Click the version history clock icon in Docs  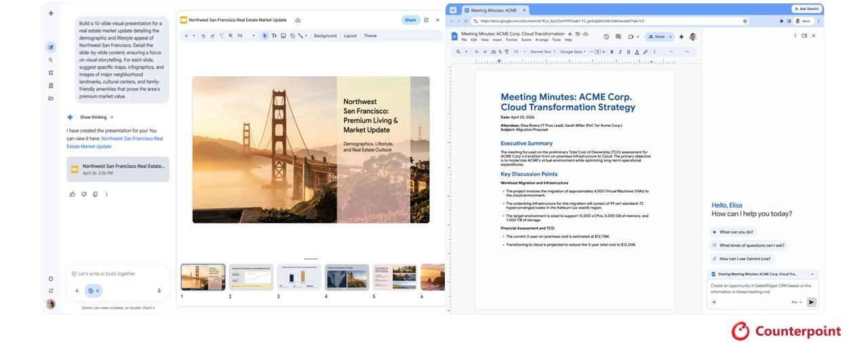(606, 37)
